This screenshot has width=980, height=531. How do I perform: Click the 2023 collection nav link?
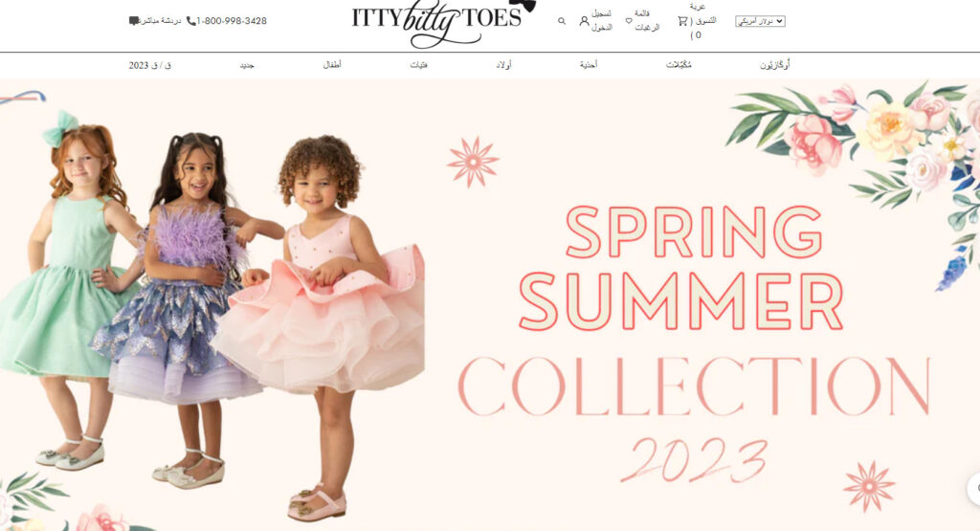point(150,65)
